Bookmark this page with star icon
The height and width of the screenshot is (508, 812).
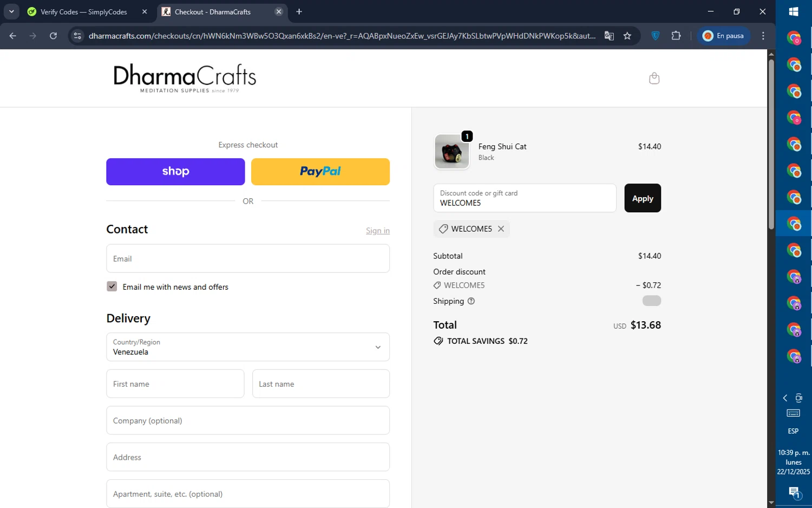[x=627, y=36]
